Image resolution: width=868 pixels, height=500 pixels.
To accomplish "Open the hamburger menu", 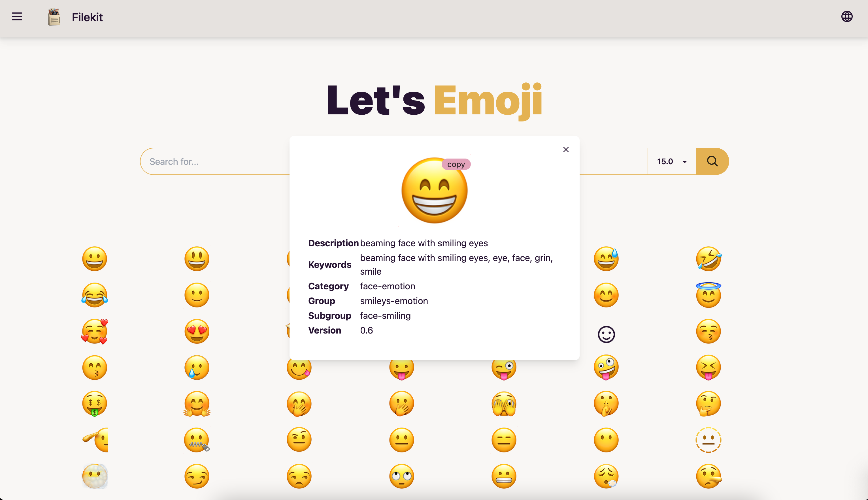I will click(17, 16).
